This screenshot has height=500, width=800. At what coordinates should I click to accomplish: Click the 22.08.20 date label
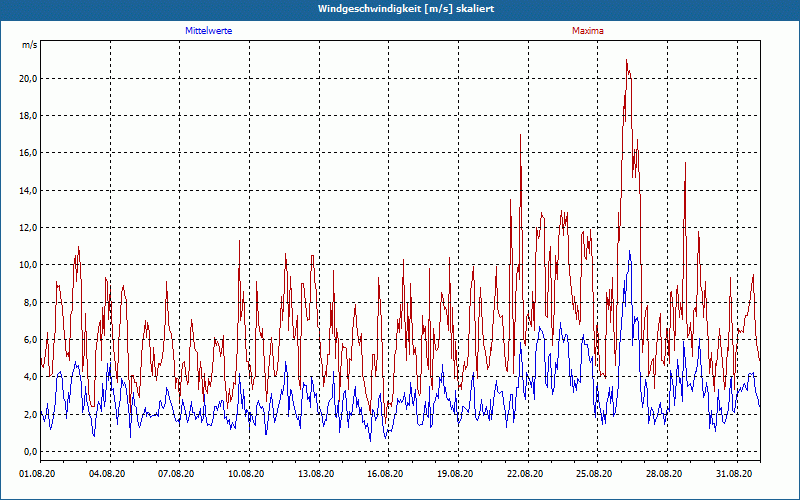pos(525,474)
